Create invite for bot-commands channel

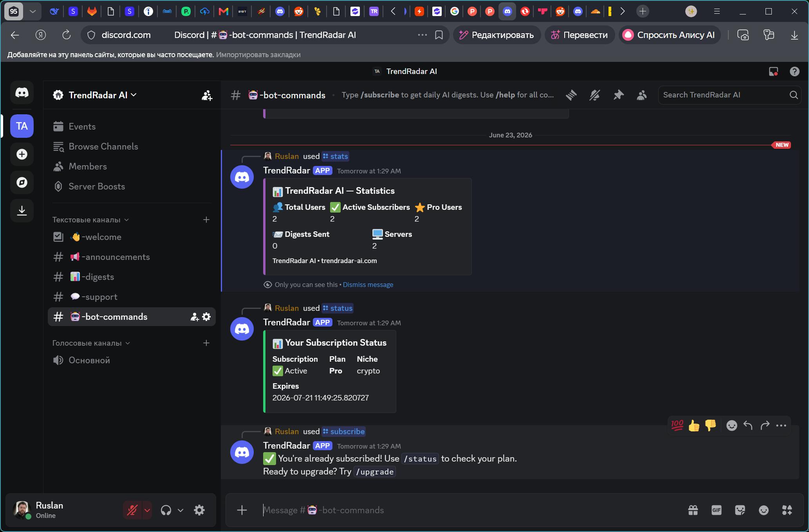(194, 317)
